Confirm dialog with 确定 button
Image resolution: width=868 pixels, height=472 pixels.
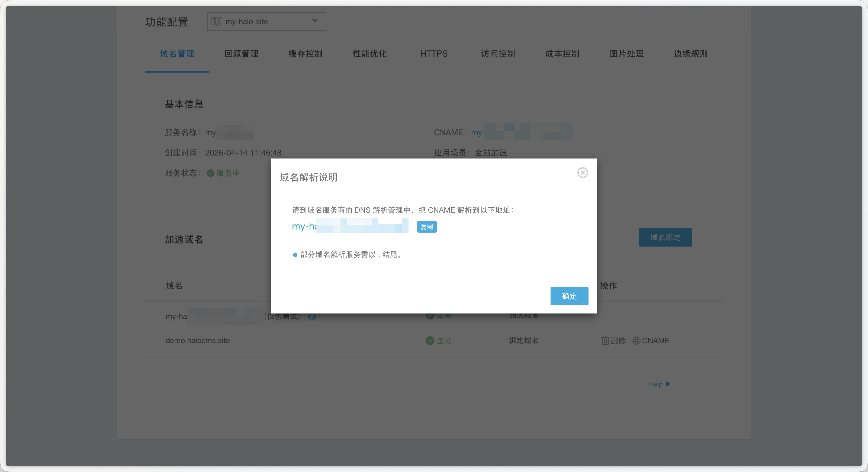(569, 296)
